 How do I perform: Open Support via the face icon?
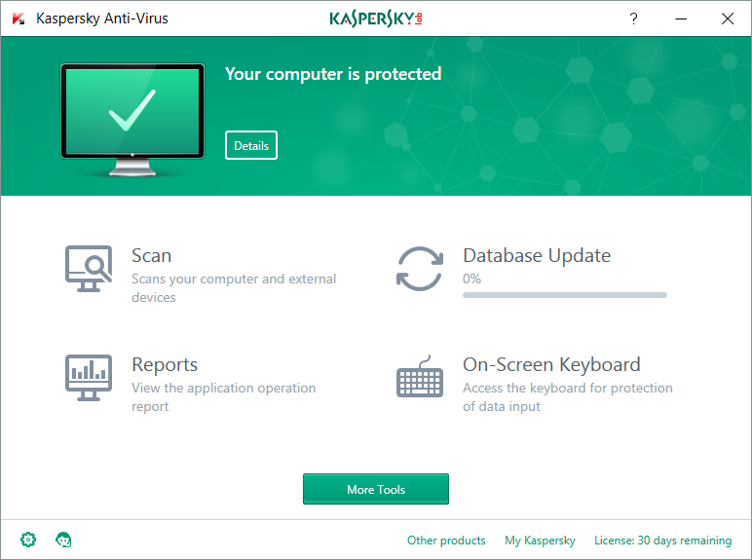coord(64,540)
